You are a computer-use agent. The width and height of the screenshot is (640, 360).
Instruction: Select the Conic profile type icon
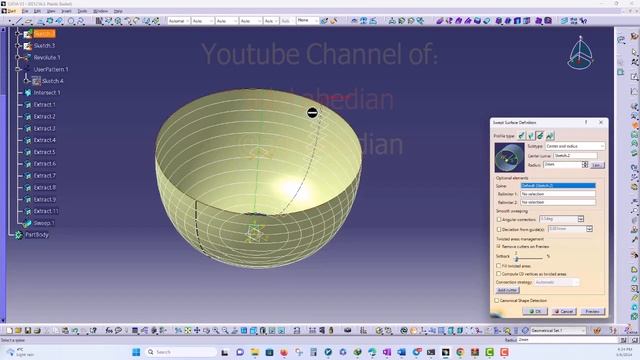(550, 136)
